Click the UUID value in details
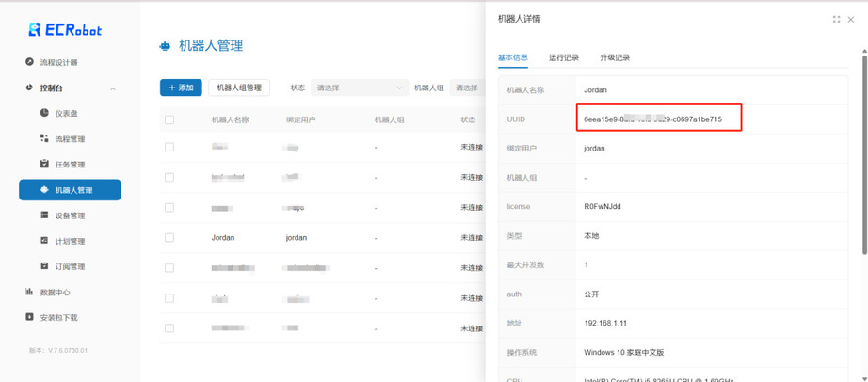 (652, 119)
